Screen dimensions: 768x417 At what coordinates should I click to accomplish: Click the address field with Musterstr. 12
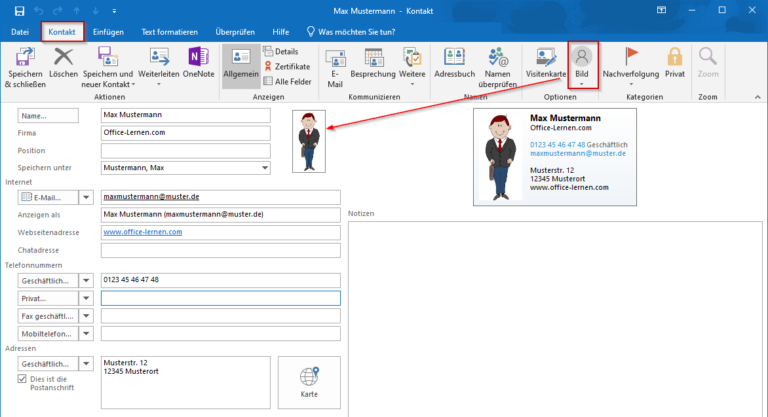pyautogui.click(x=186, y=383)
